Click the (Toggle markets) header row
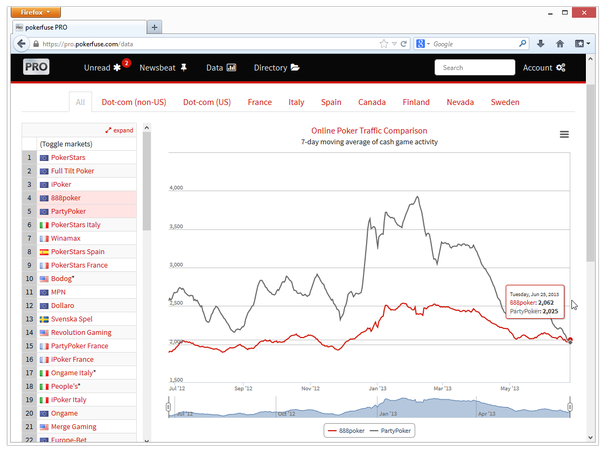Viewport: 608px width, 456px height. (79, 144)
